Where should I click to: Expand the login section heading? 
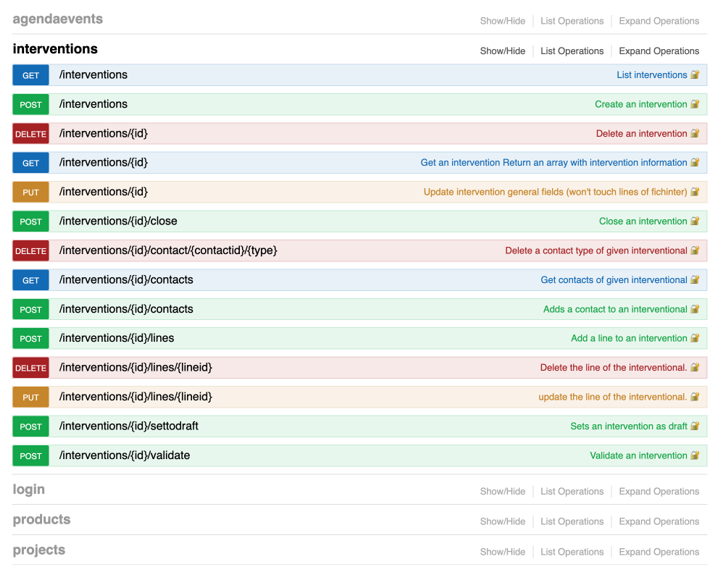[28, 490]
